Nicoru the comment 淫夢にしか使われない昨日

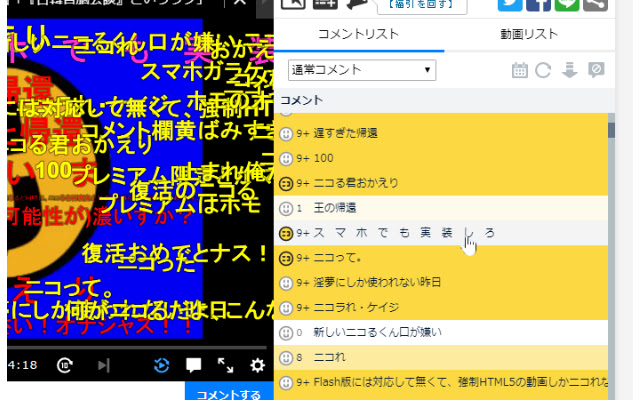[286, 283]
